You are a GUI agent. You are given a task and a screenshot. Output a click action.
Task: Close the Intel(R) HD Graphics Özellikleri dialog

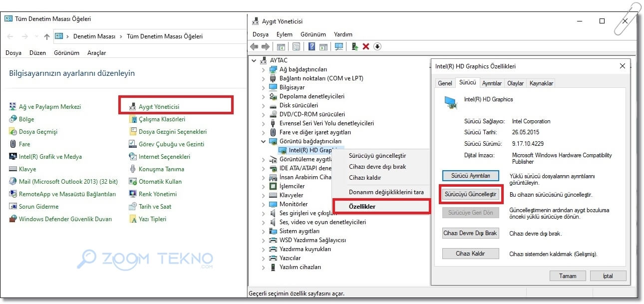tap(622, 66)
